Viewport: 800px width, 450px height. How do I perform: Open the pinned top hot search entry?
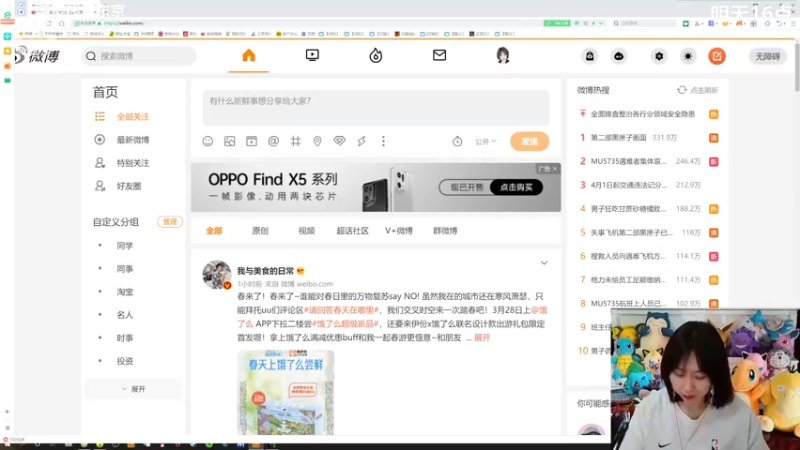pyautogui.click(x=643, y=114)
